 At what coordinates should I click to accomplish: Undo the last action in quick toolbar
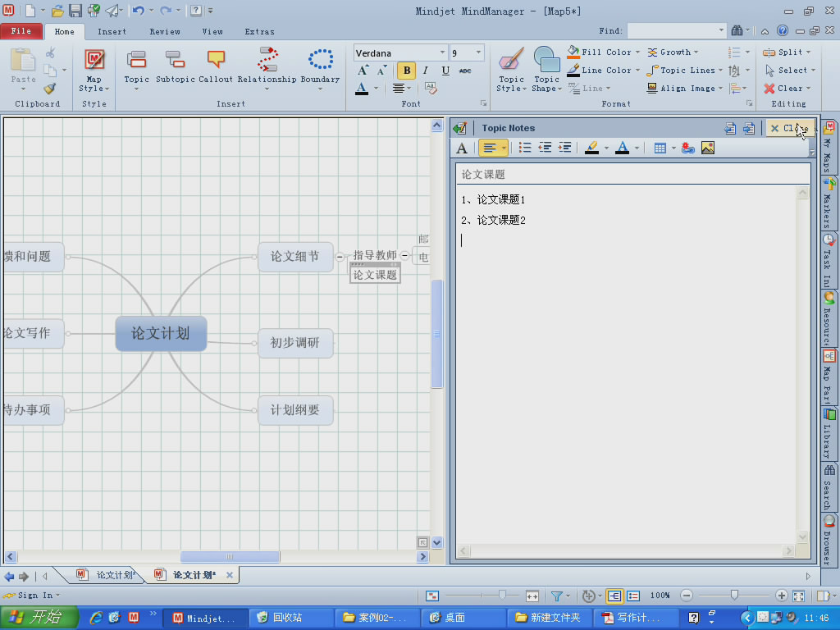[x=138, y=10]
